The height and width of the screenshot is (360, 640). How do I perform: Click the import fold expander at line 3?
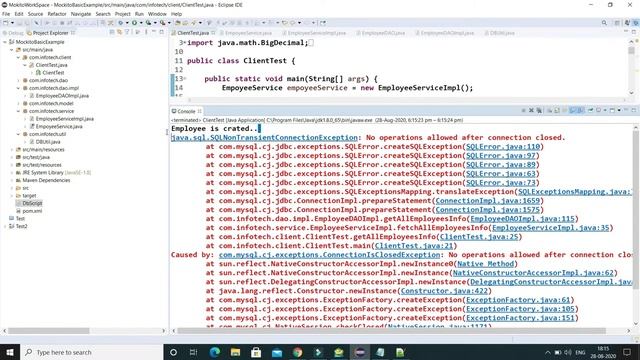click(x=185, y=42)
